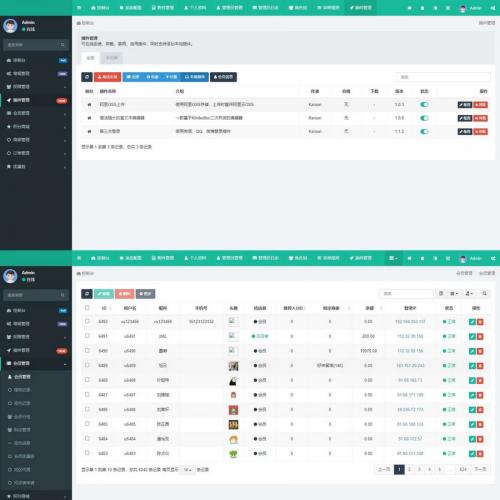This screenshot has height=500, width=500.
Task: Click the home icon in the version 1.0.3 plugin row
Action: (89, 105)
